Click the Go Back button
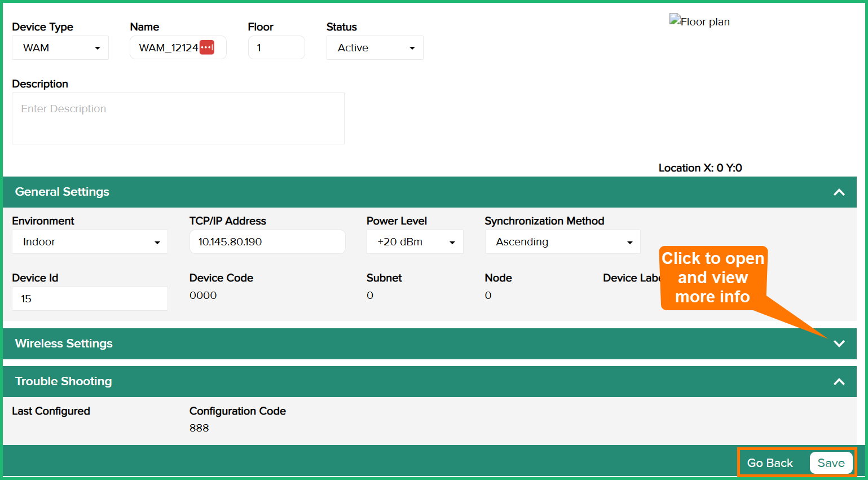Screen dimensions: 868x480 click(770, 463)
